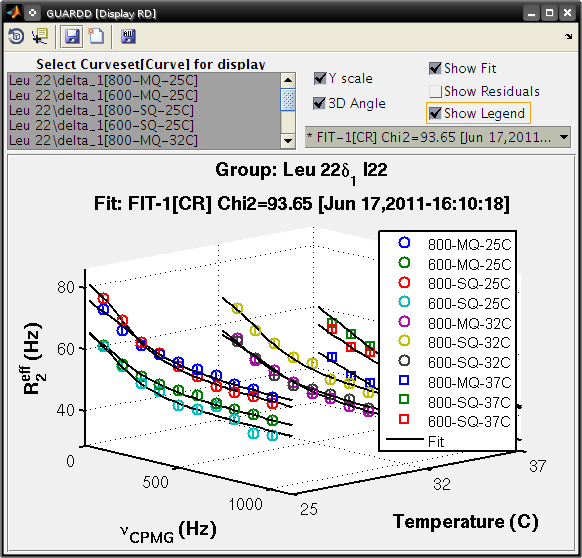
Task: Select Leu 22\delta_1[800-SQ-25C] in list
Action: [x=144, y=110]
